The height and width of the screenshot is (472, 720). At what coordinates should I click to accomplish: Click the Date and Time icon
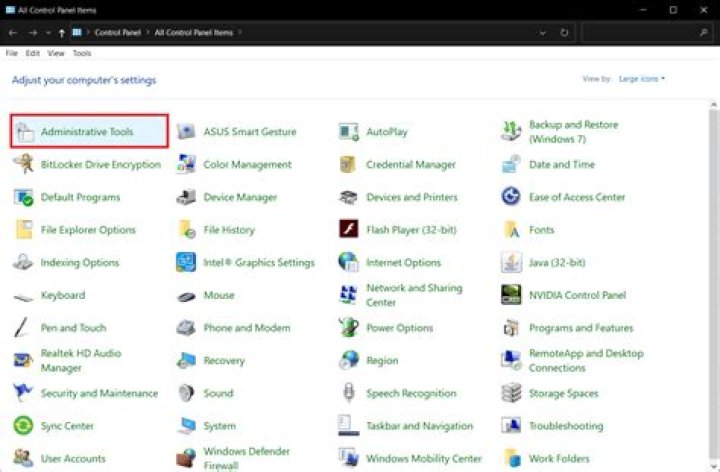pos(511,164)
